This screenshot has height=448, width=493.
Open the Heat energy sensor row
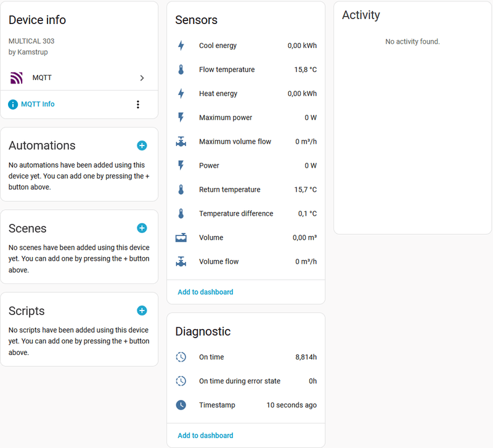pos(245,94)
